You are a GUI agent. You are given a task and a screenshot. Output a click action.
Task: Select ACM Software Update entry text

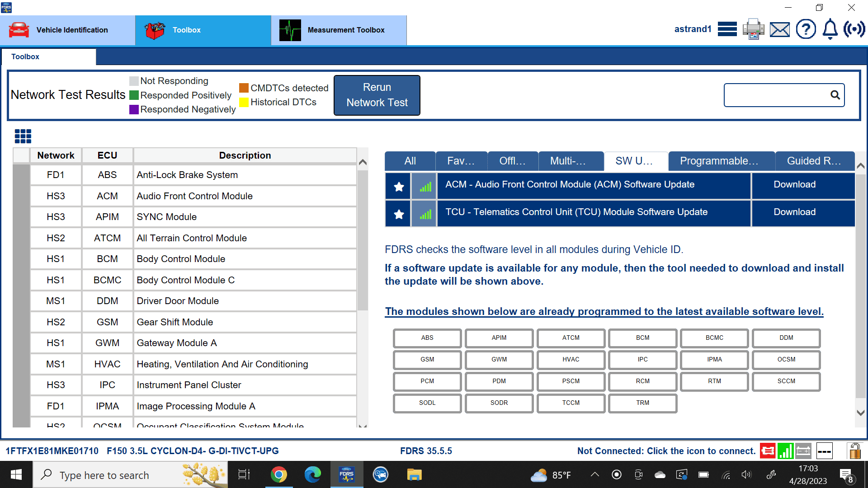(570, 184)
